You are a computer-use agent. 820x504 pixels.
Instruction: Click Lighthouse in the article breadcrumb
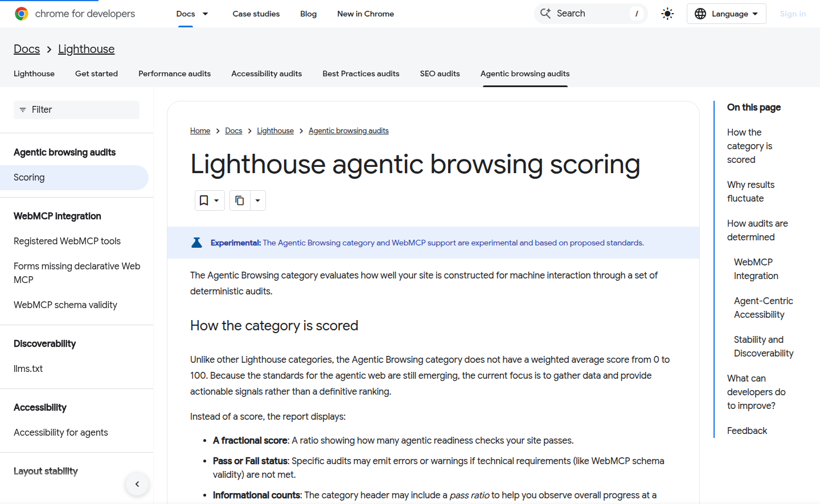pos(275,130)
